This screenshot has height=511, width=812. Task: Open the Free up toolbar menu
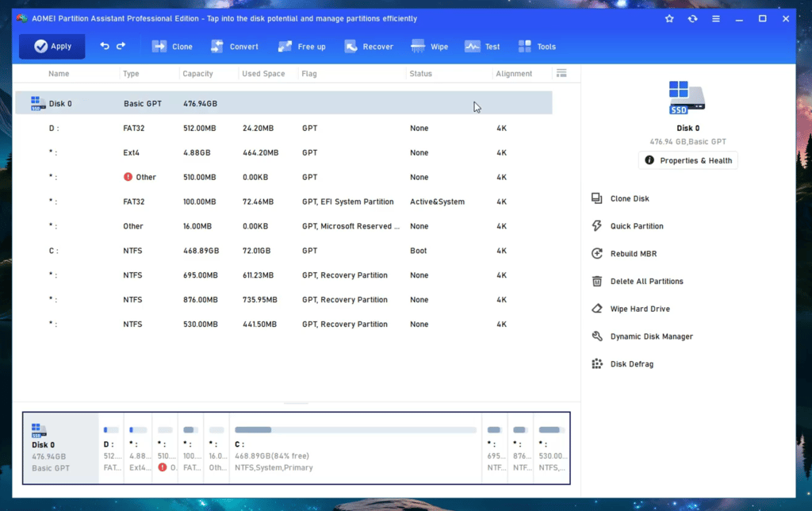(x=301, y=47)
